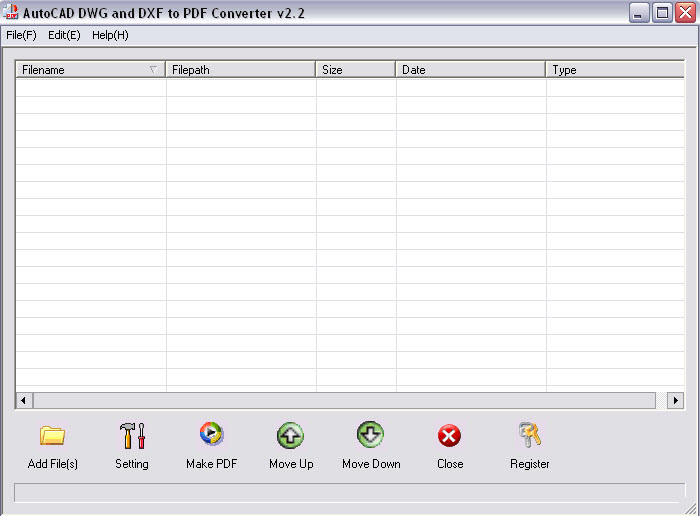
Task: Click the Move Up green arrow icon
Action: click(291, 435)
